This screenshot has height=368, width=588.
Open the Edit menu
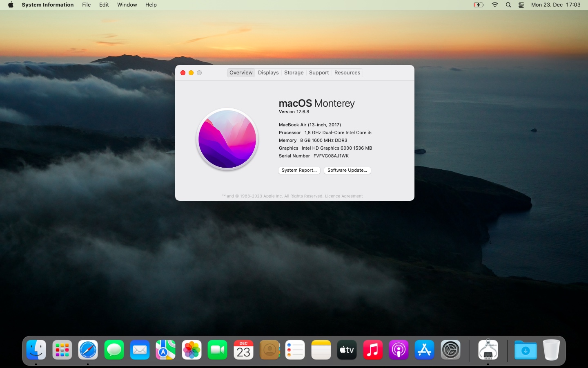pos(104,5)
